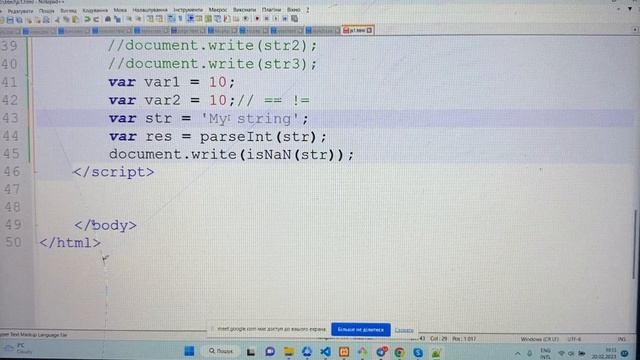640x360 pixels.
Task: Open the Вигляд menu
Action: (69, 11)
